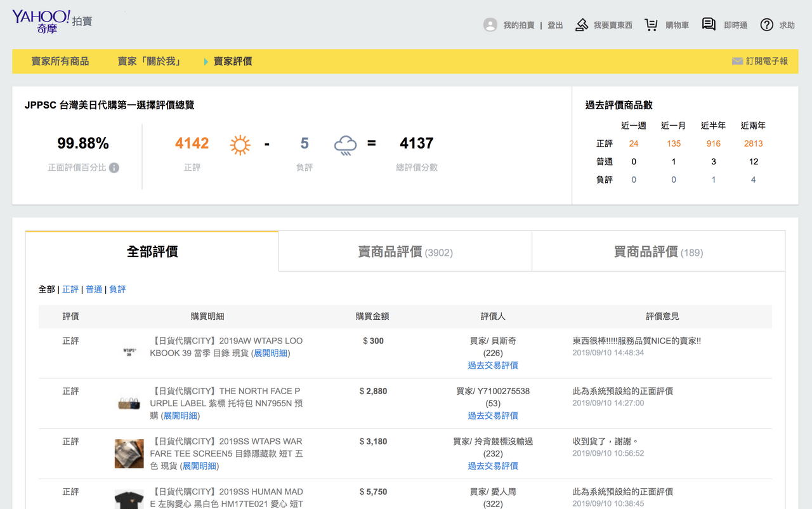Click the user avatar icon beside 我的拍賣
Viewport: 812px width, 509px height.
click(x=490, y=25)
